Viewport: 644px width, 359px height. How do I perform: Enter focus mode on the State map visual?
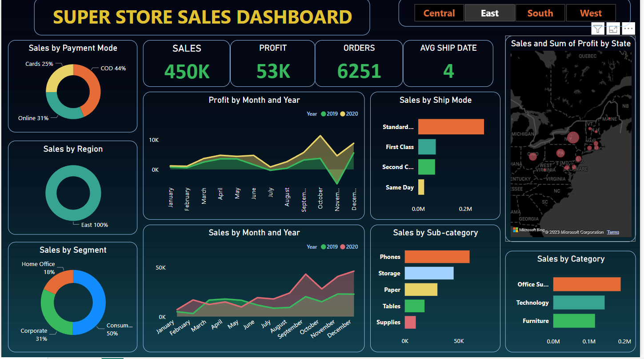tap(613, 28)
